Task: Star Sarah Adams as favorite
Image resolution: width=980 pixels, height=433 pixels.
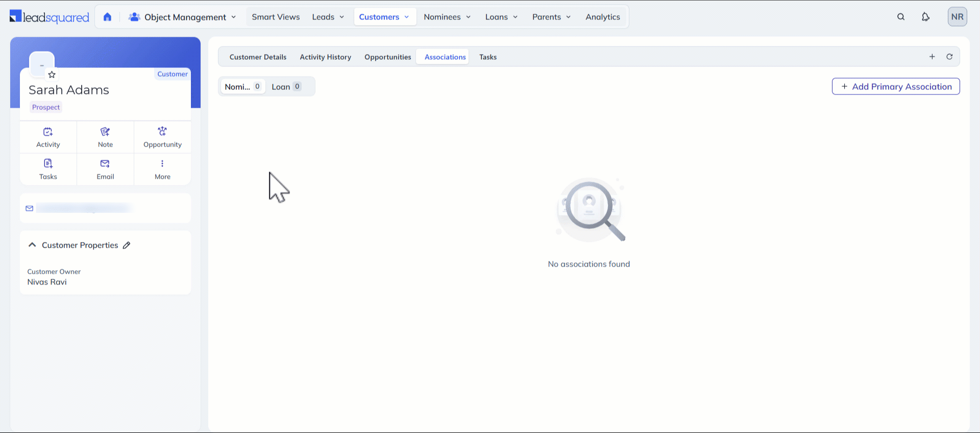Action: (52, 75)
